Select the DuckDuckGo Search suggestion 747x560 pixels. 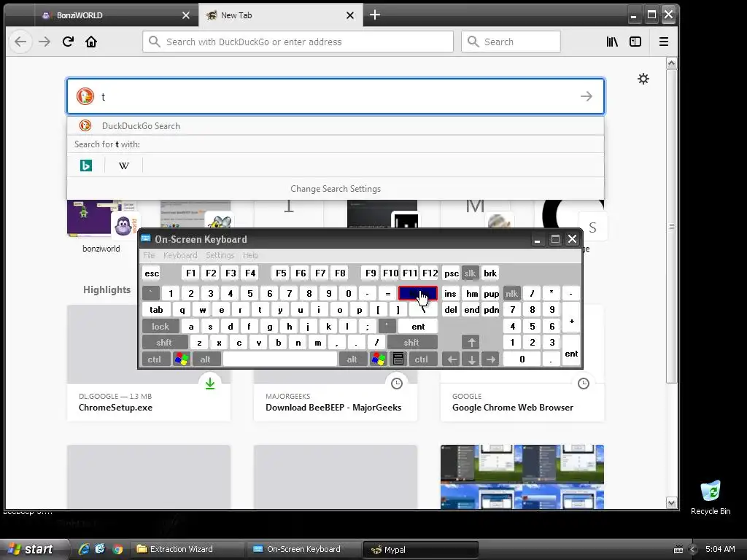[x=336, y=125]
